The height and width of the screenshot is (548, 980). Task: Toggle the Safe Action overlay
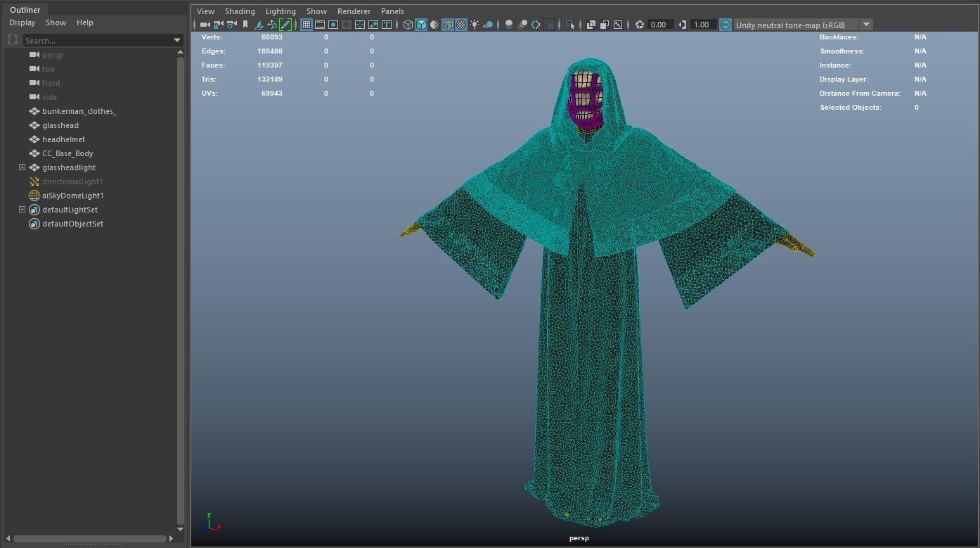point(373,25)
